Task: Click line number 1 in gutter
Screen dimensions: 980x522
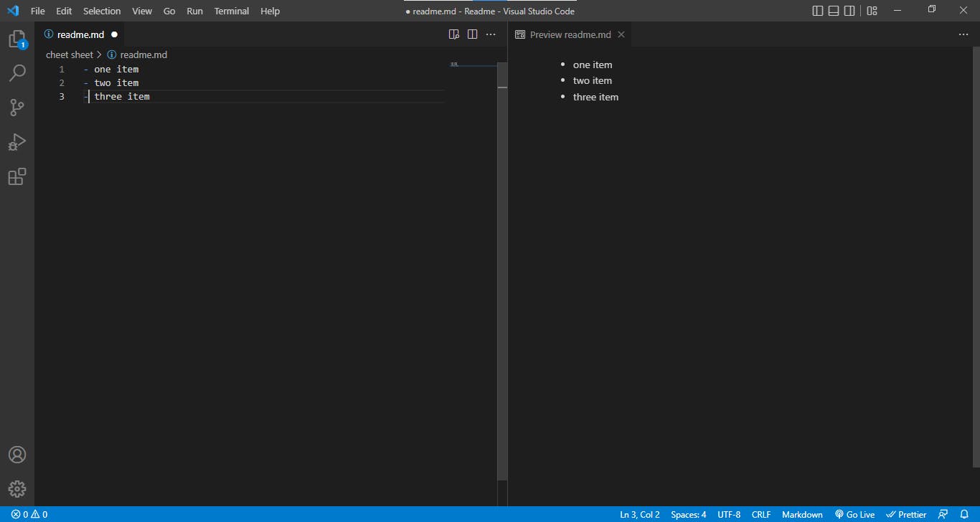Action: pyautogui.click(x=62, y=70)
